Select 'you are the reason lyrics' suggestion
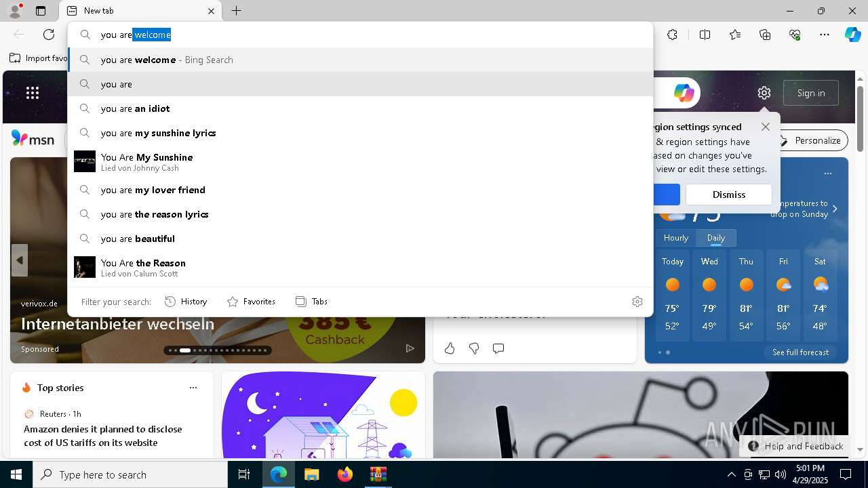868x488 pixels. tap(360, 214)
